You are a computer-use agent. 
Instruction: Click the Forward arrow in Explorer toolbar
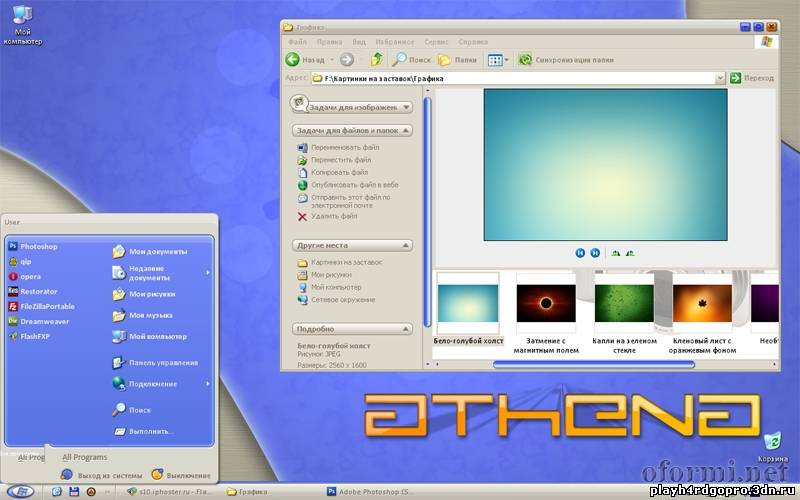(347, 60)
